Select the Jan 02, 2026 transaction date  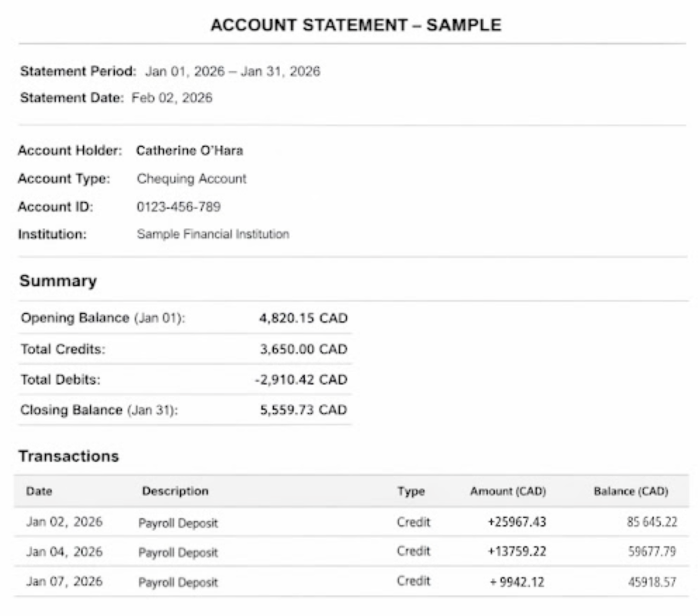pos(65,521)
